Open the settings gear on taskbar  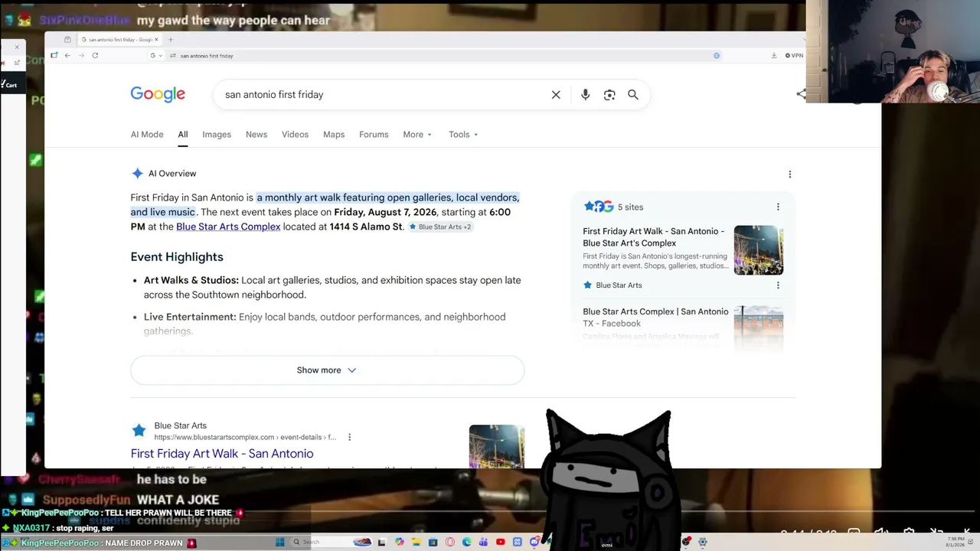[x=703, y=542]
